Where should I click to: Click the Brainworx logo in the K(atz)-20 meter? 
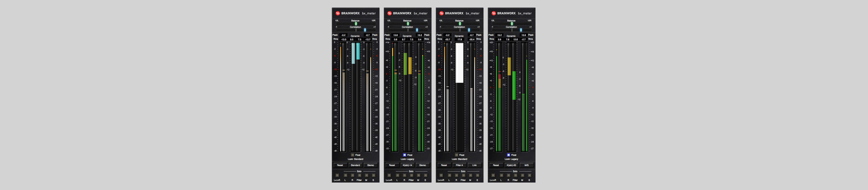pyautogui.click(x=494, y=13)
